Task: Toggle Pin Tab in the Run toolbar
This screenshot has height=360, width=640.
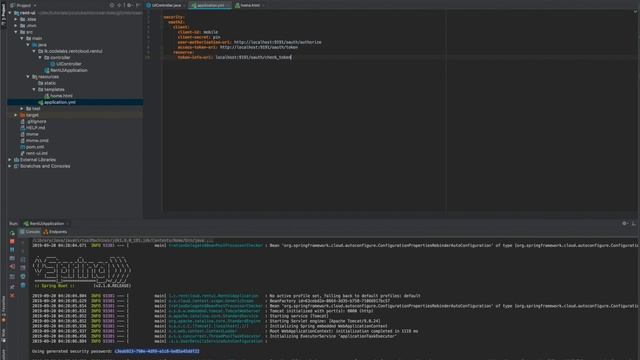Action: [x=12, y=287]
